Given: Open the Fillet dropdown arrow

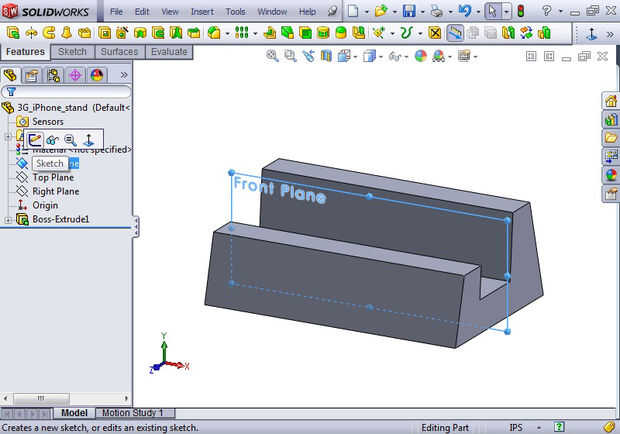Looking at the screenshot, I should point(227,33).
